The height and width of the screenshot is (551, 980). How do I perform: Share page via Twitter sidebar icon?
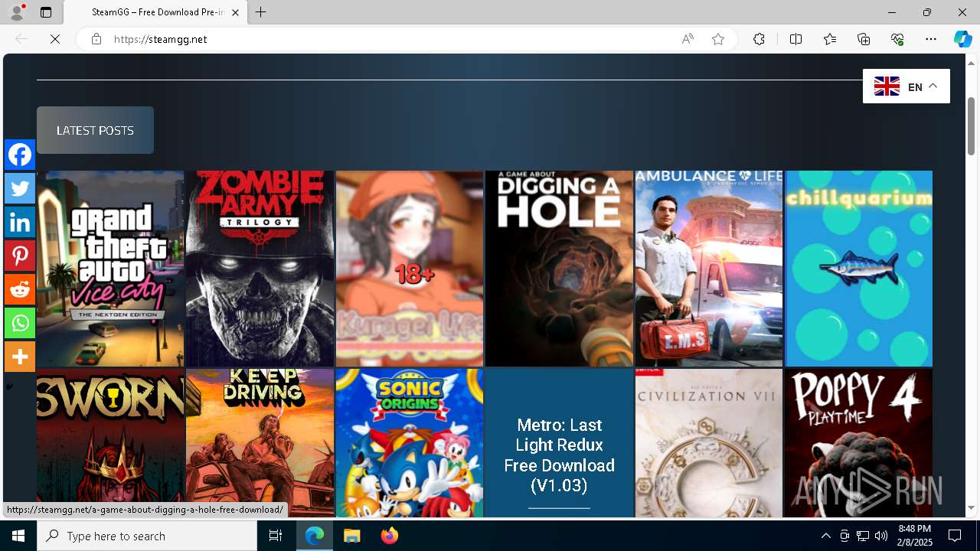[20, 188]
